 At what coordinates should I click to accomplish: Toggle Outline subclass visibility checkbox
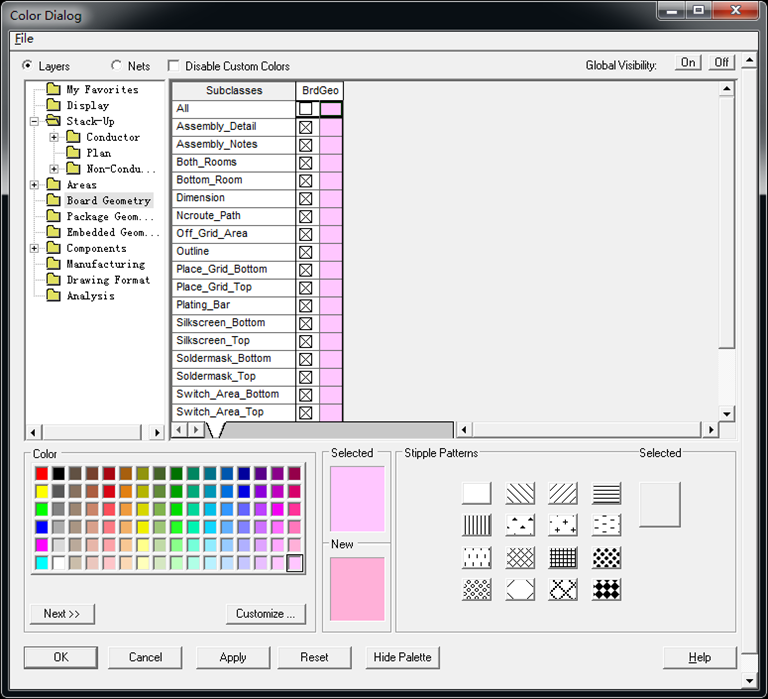pyautogui.click(x=306, y=252)
